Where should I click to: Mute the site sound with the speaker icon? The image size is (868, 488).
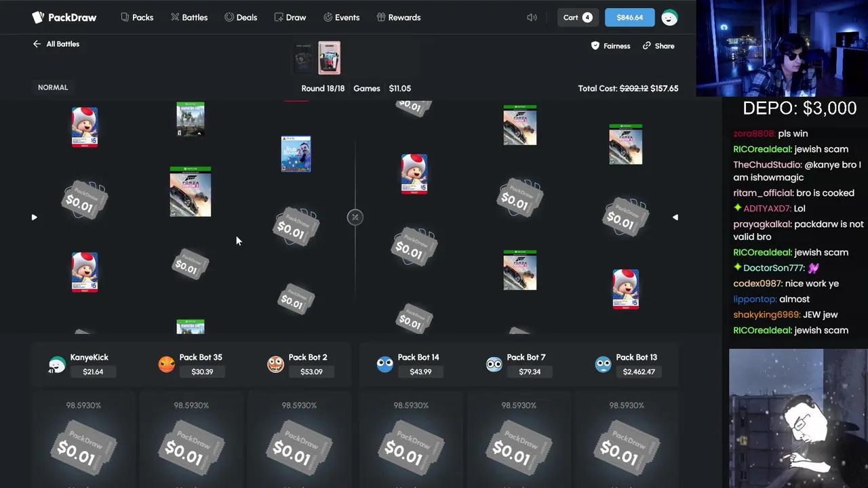(x=532, y=18)
